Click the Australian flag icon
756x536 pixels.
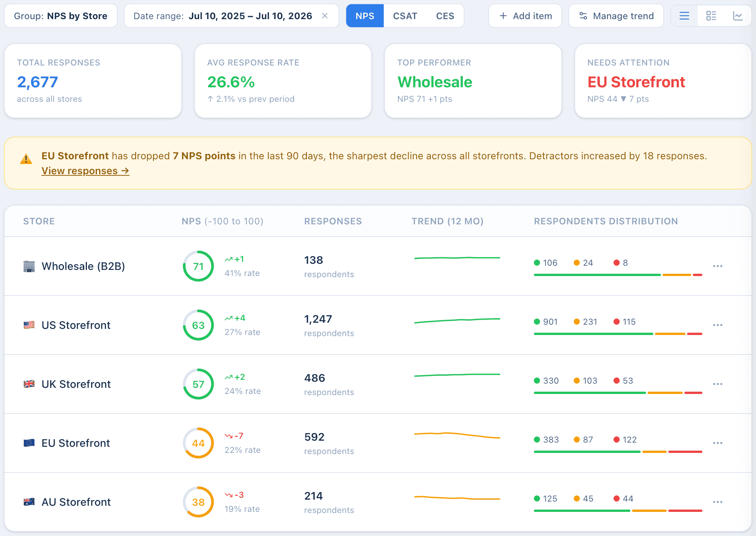(29, 502)
